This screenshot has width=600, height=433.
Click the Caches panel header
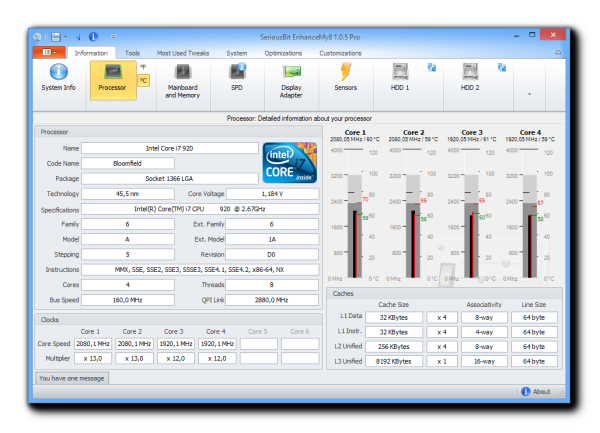(445, 293)
